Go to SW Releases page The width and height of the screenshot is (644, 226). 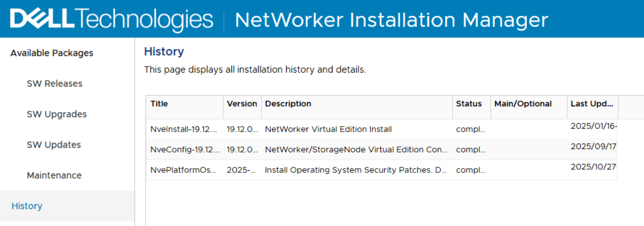pos(54,84)
